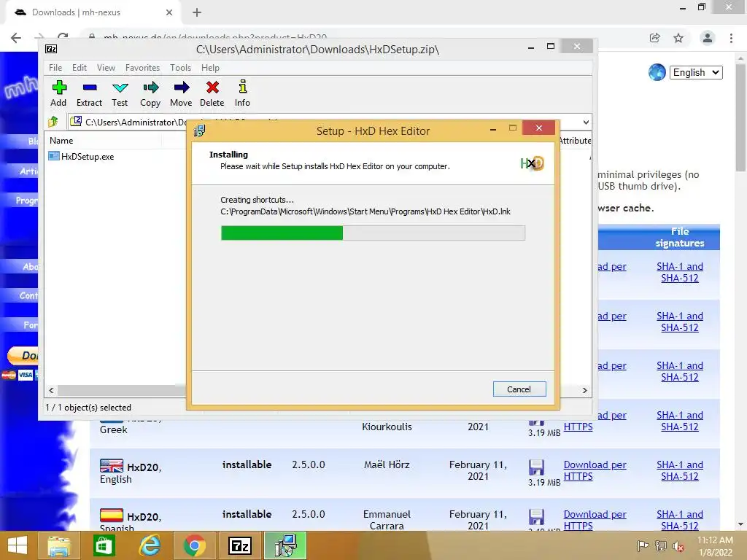Switch to 7-Zip in the taskbar

coord(239,545)
